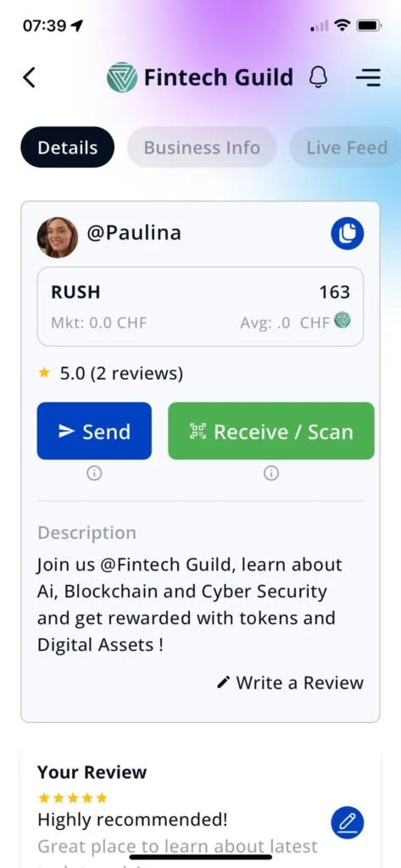
Task: Click the green Receive / Scan button
Action: [271, 431]
